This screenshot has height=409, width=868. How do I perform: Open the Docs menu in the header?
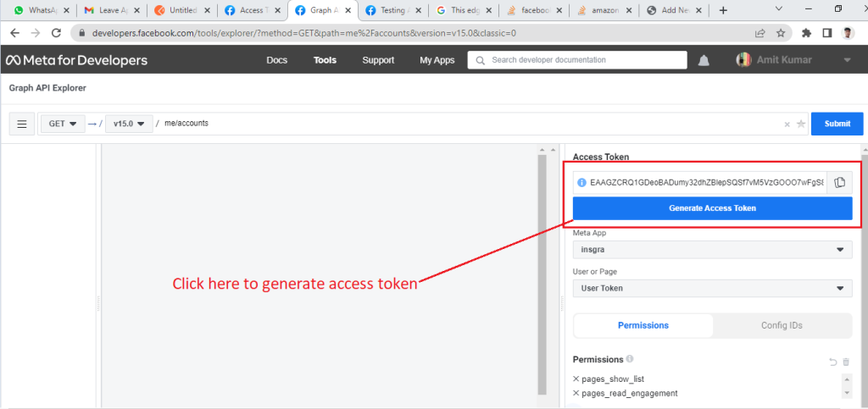point(276,60)
